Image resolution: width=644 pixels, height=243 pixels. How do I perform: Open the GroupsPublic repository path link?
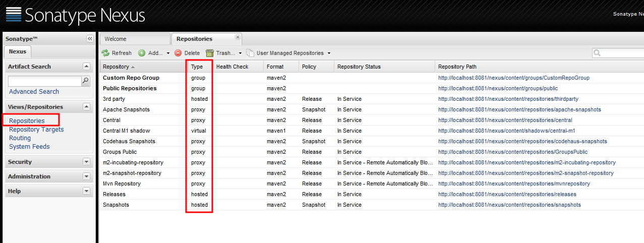513,152
